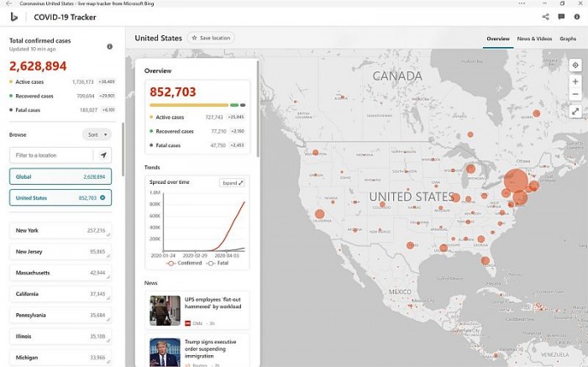Click the share icon in header
The image size is (588, 367).
546,17
